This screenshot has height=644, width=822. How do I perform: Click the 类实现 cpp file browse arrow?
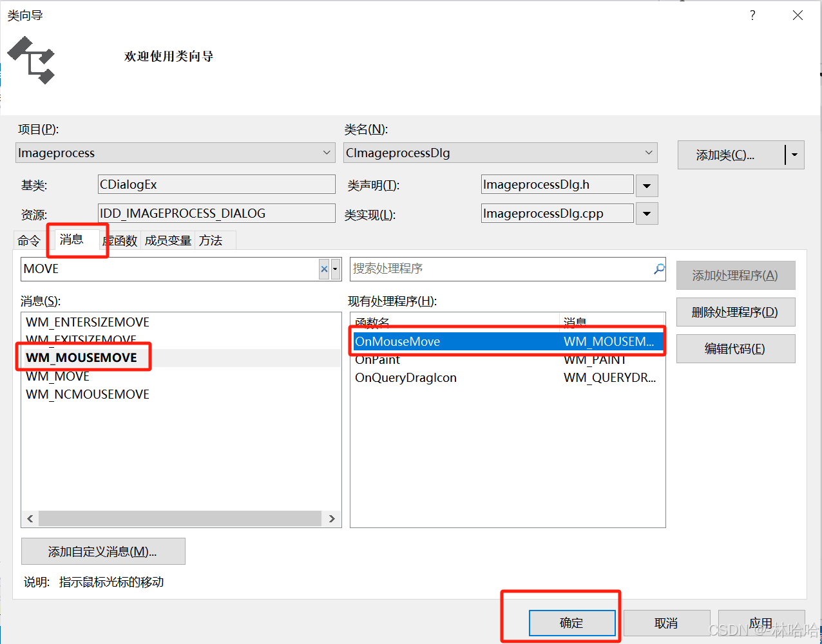647,213
